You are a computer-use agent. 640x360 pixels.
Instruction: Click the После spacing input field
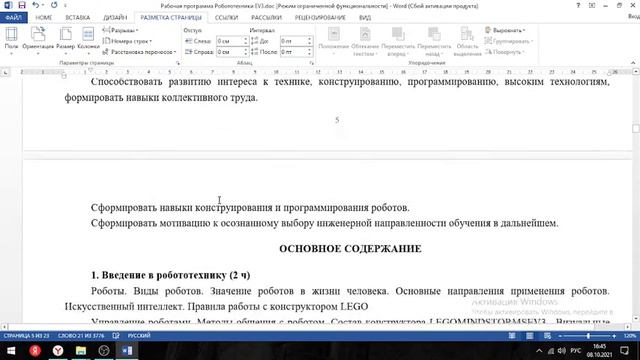pos(293,52)
